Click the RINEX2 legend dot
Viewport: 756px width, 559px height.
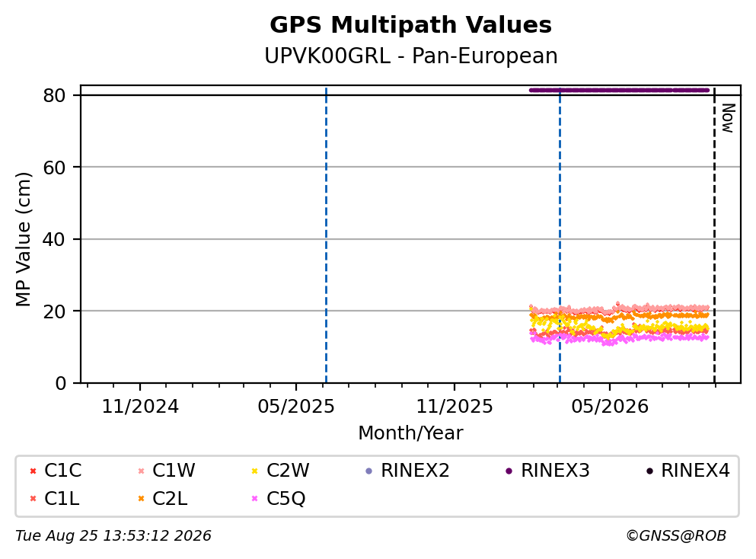pos(369,471)
